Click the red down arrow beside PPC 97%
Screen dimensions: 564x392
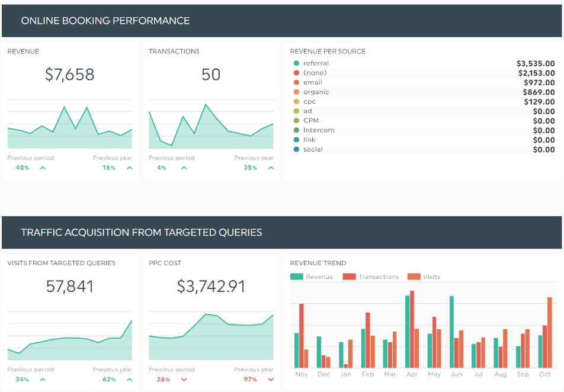point(271,380)
